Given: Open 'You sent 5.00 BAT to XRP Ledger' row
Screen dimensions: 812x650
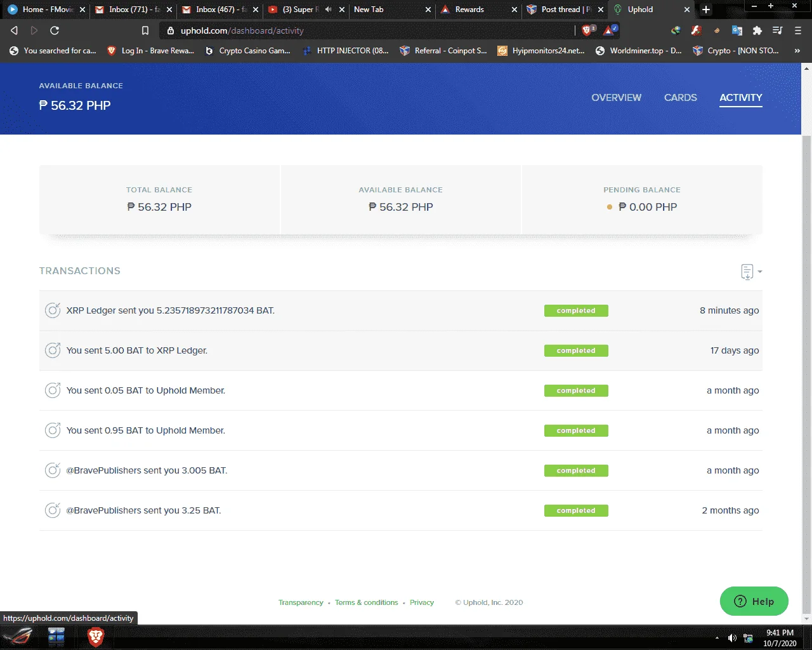Looking at the screenshot, I should coord(400,350).
